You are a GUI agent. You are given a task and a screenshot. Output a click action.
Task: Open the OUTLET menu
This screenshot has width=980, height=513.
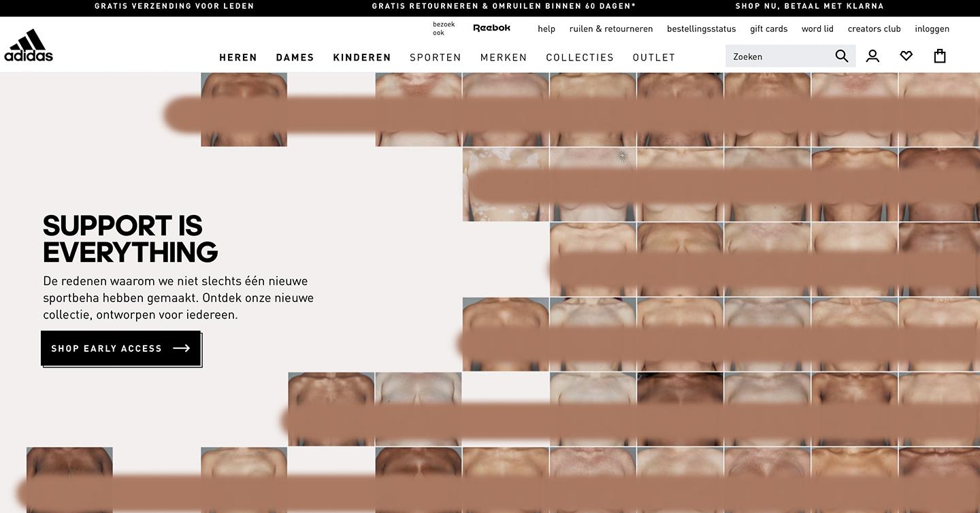654,57
